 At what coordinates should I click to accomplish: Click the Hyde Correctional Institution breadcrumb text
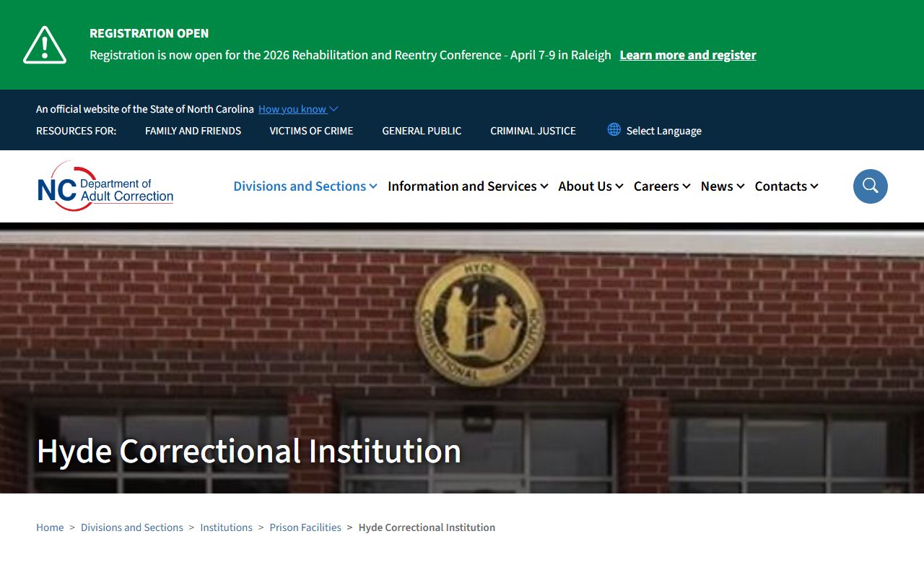[x=427, y=527]
